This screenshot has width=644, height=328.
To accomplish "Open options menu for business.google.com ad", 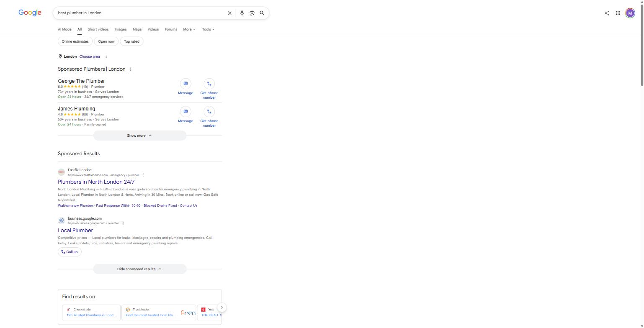I will coord(123,223).
